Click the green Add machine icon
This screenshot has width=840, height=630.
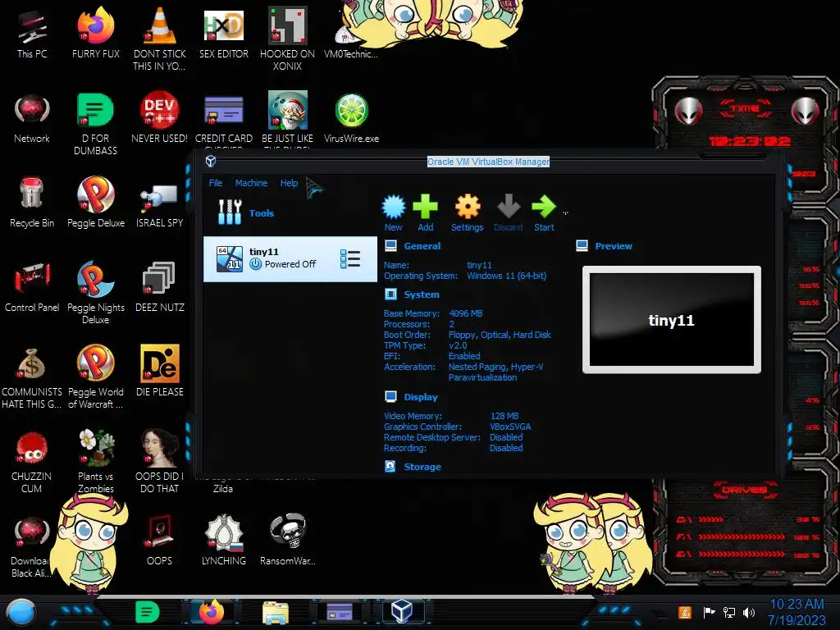[x=426, y=212]
